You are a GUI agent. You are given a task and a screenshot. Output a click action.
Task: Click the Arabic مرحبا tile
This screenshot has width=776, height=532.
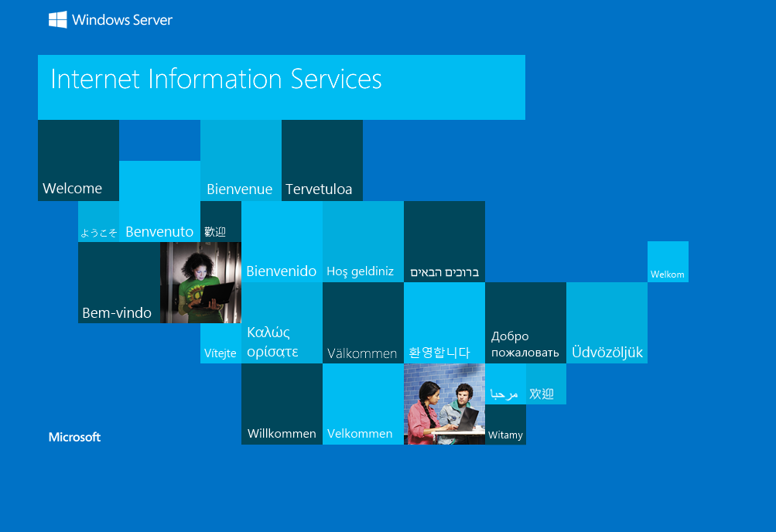point(505,384)
